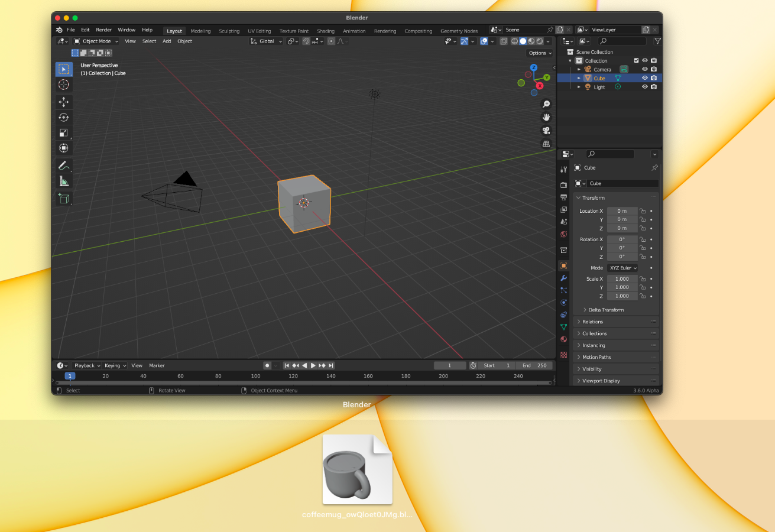Open the viewport Options dropdown
The height and width of the screenshot is (532, 775).
point(540,53)
